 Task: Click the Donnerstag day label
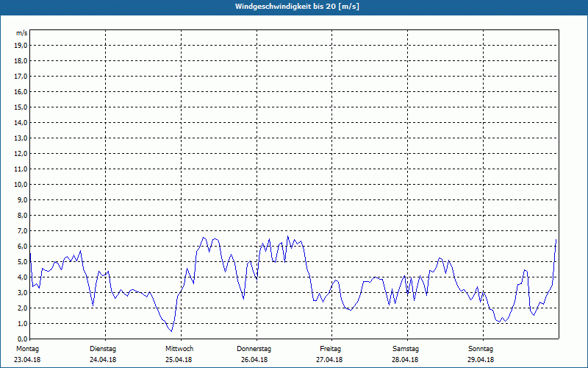pyautogui.click(x=254, y=349)
